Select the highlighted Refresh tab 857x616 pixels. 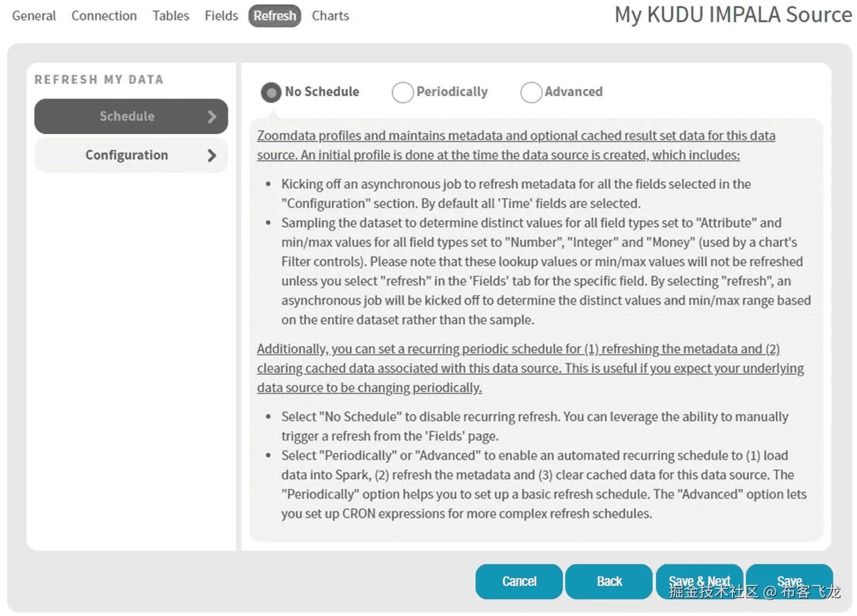point(274,16)
